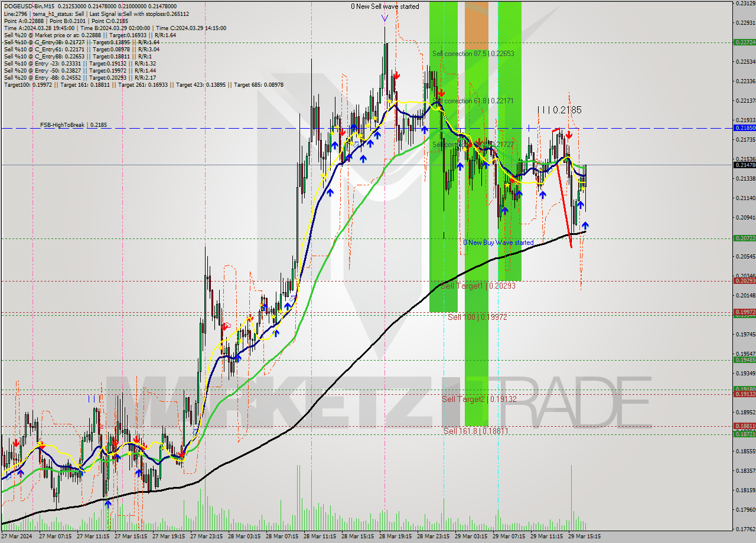Select the 'Sell 100 | 0.19972' label

[x=477, y=318]
